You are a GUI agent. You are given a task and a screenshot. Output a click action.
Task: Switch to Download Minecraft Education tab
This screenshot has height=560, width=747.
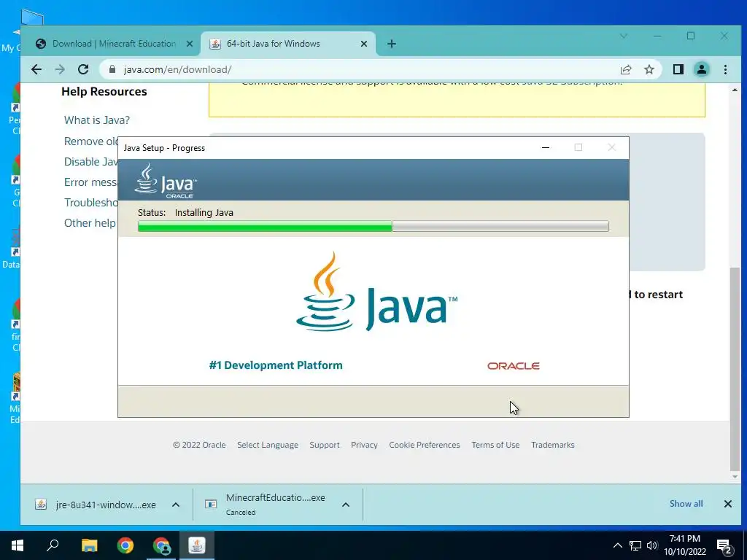[x=114, y=44]
